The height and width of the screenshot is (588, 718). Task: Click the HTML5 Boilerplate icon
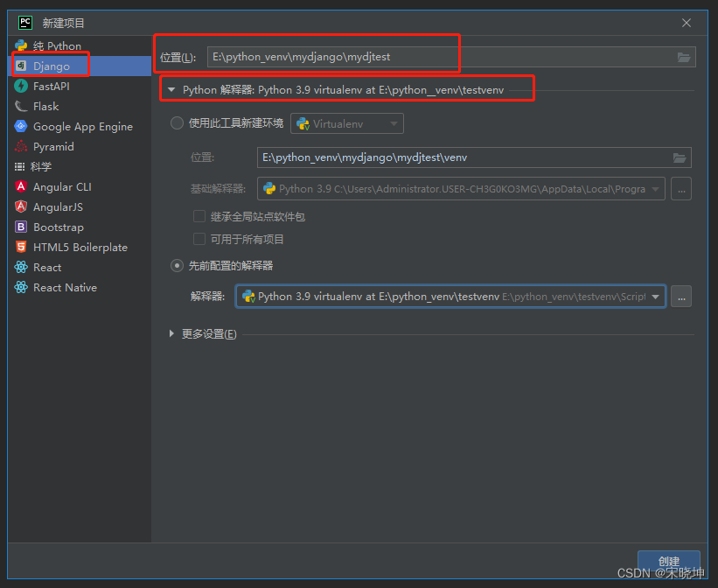pos(21,247)
